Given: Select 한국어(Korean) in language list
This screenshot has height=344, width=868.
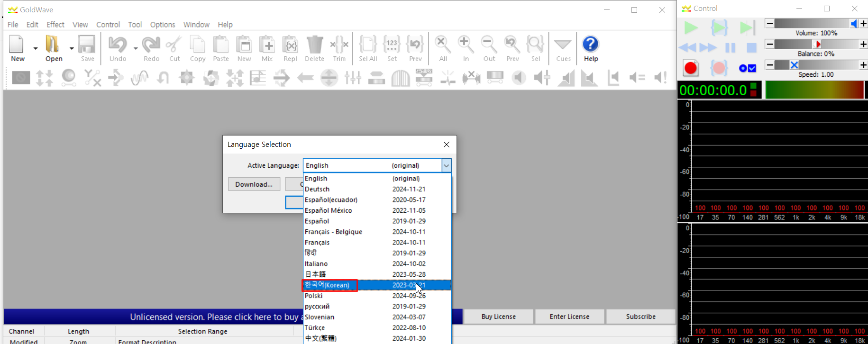Looking at the screenshot, I should [377, 285].
